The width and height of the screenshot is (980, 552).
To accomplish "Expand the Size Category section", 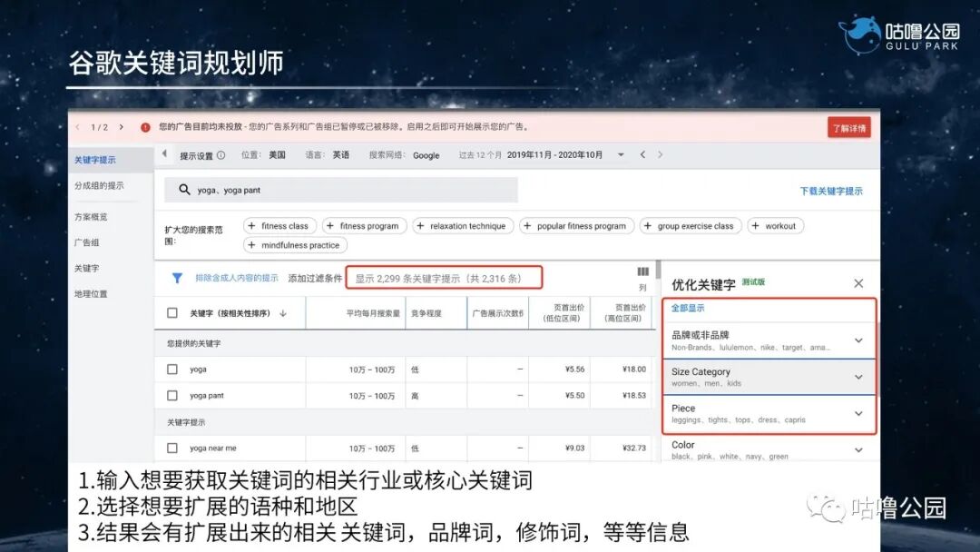I will click(857, 375).
